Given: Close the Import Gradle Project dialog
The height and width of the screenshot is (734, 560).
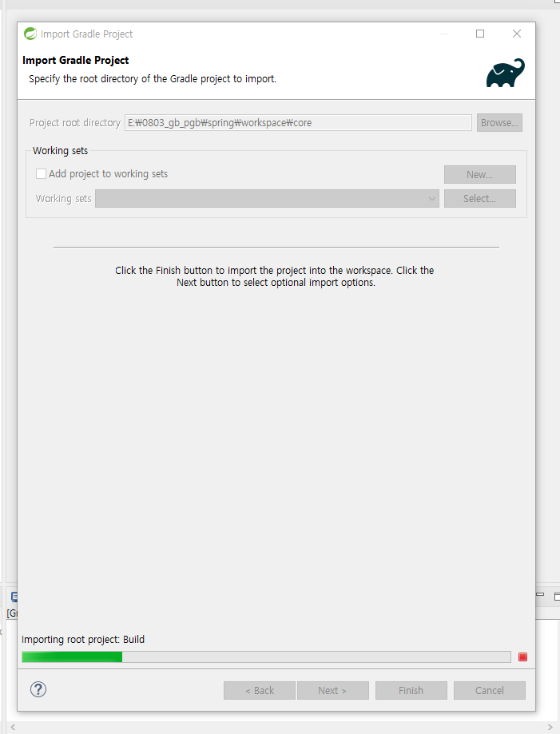Looking at the screenshot, I should click(x=517, y=34).
